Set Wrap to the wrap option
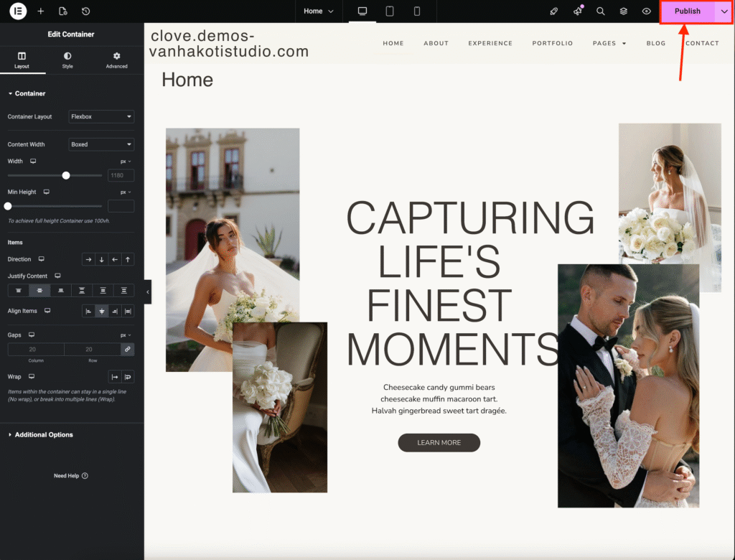This screenshot has width=735, height=560. point(128,377)
